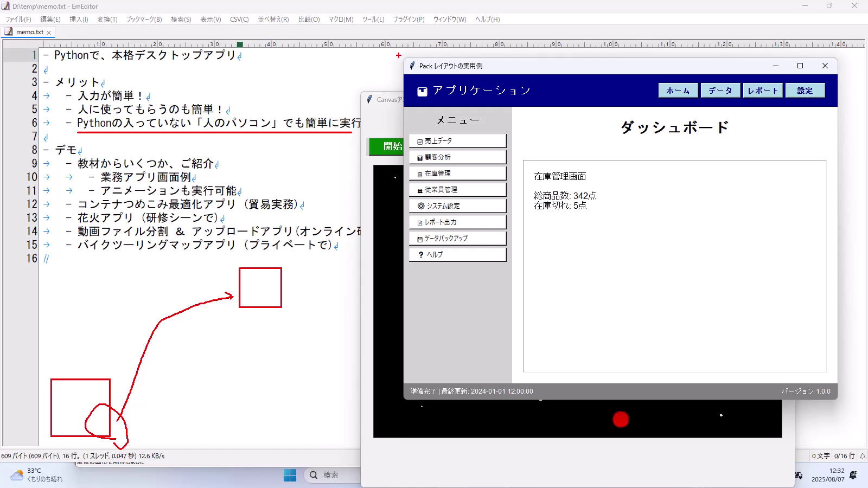
Task: Select 売上データ from the side menu
Action: (457, 141)
